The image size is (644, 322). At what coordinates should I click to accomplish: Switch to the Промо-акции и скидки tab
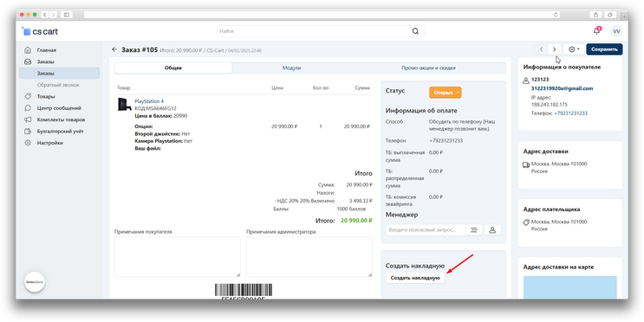point(428,68)
